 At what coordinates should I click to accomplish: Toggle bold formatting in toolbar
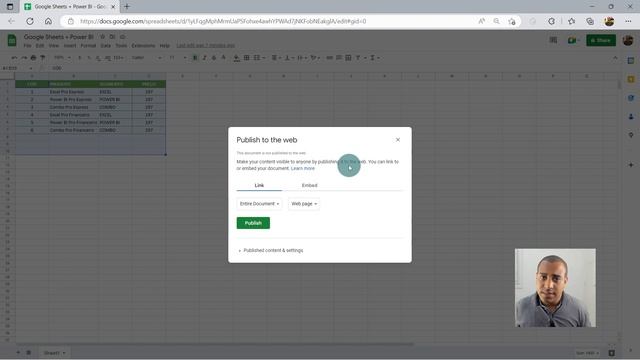pyautogui.click(x=195, y=58)
